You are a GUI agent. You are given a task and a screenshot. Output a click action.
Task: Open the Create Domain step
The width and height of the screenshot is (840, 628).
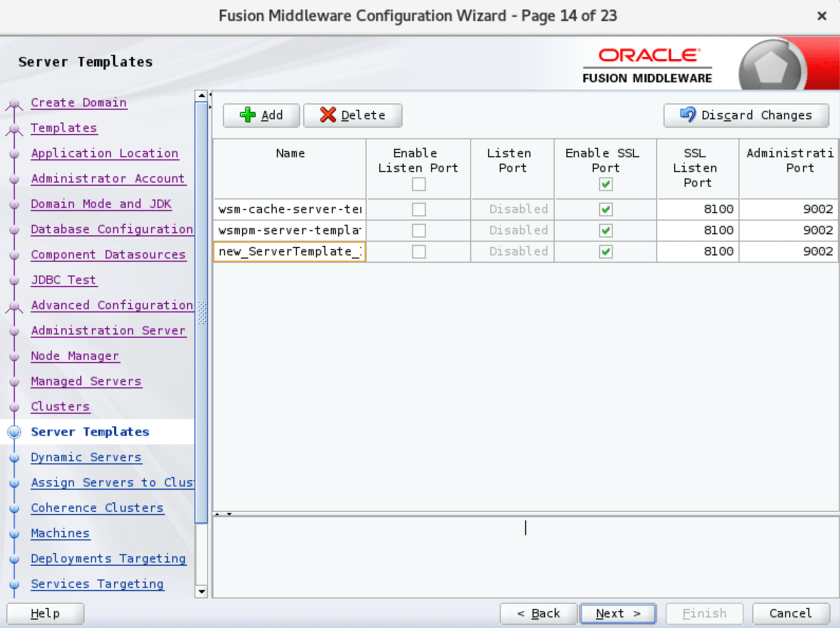[79, 103]
